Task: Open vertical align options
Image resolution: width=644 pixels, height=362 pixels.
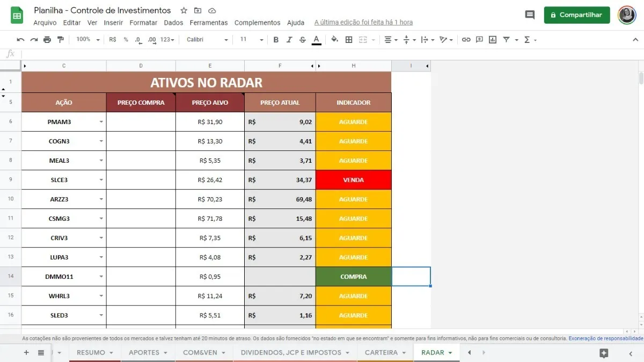Action: (x=409, y=40)
